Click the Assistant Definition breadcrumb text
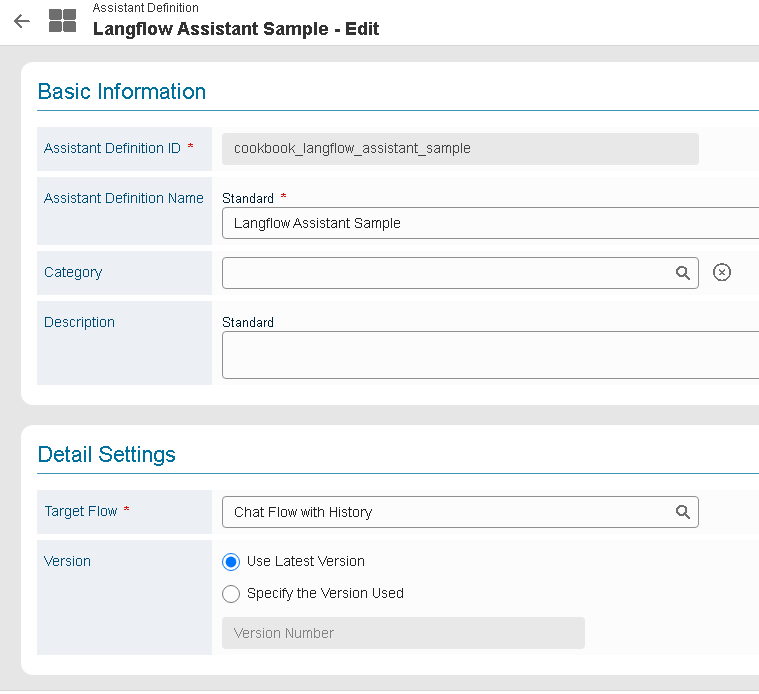Viewport: 759px width, 694px height. [x=145, y=8]
